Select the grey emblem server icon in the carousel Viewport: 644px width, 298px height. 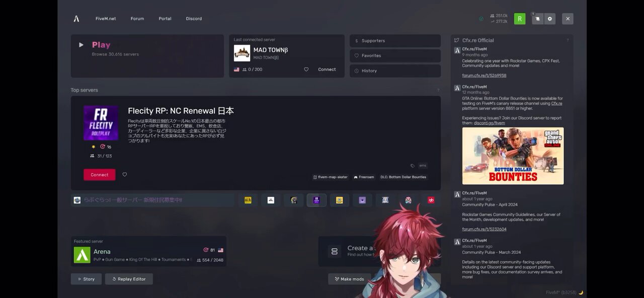pos(385,200)
